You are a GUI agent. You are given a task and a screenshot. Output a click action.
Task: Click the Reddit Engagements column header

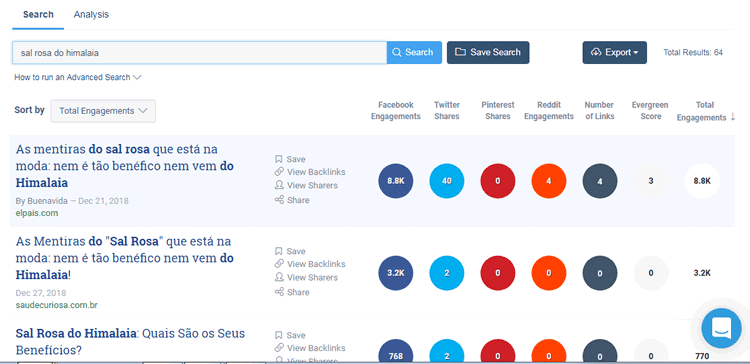pyautogui.click(x=549, y=110)
